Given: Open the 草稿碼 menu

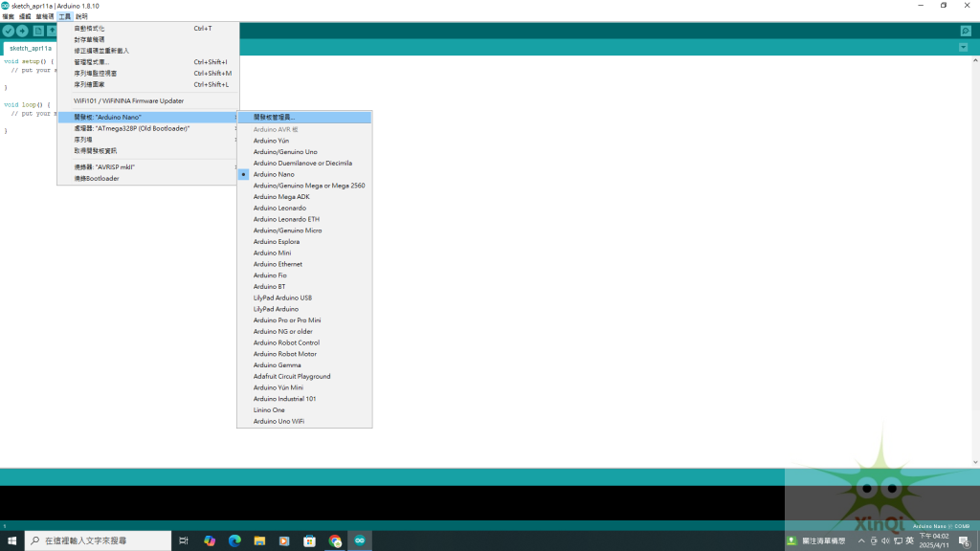Looking at the screenshot, I should point(44,17).
